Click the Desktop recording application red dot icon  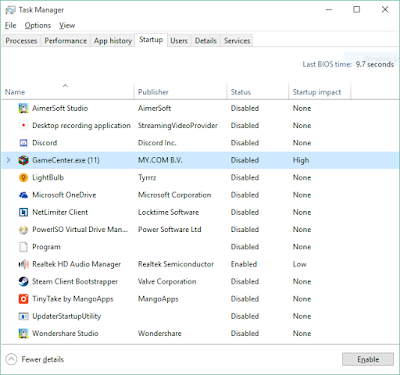pyautogui.click(x=23, y=126)
